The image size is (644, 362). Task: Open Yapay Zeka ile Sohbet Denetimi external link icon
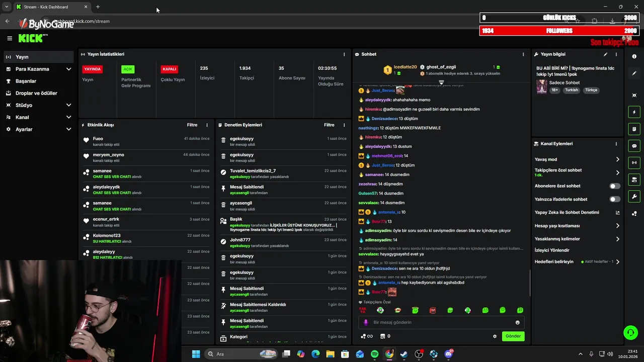(617, 213)
